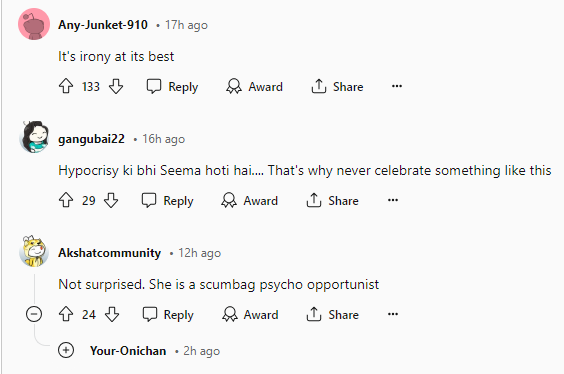Viewport: 564px width, 374px height.
Task: Upvote Any-Junket-910's irony comment
Action: click(x=66, y=86)
